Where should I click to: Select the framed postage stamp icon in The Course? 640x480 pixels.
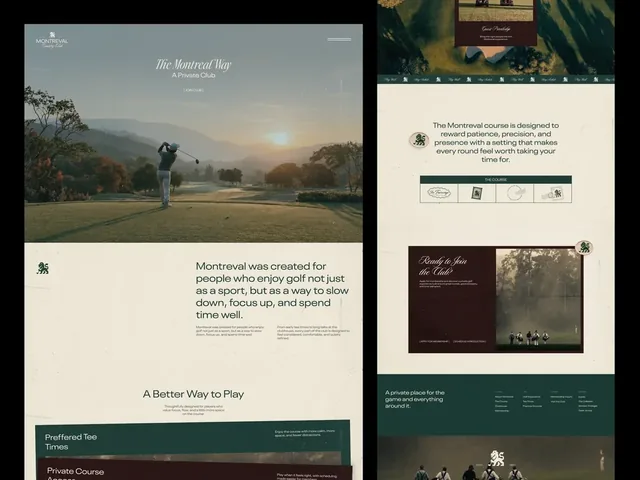476,193
